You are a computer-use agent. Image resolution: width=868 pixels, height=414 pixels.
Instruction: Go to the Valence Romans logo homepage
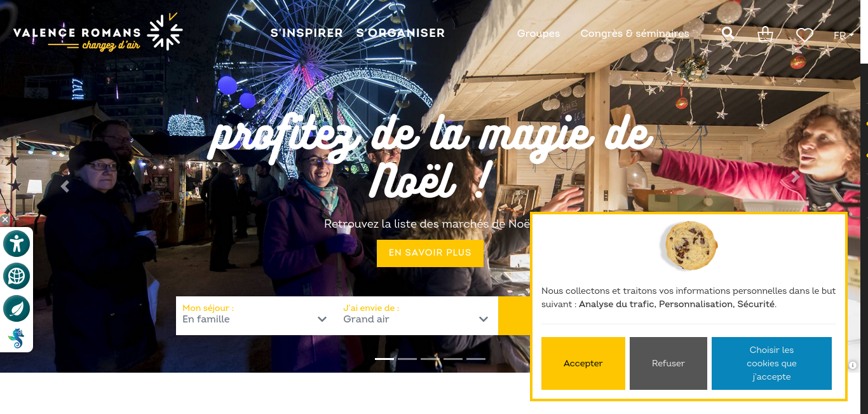click(98, 32)
